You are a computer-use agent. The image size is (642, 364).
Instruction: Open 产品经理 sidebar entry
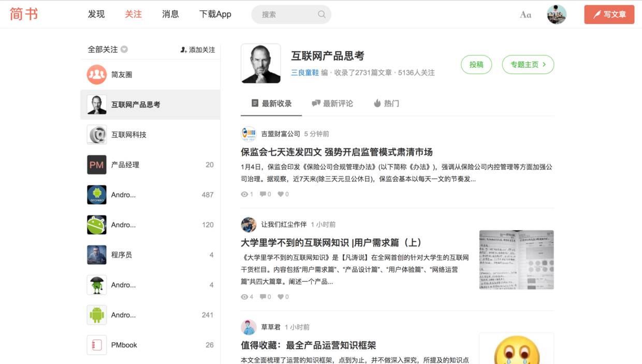pyautogui.click(x=150, y=164)
